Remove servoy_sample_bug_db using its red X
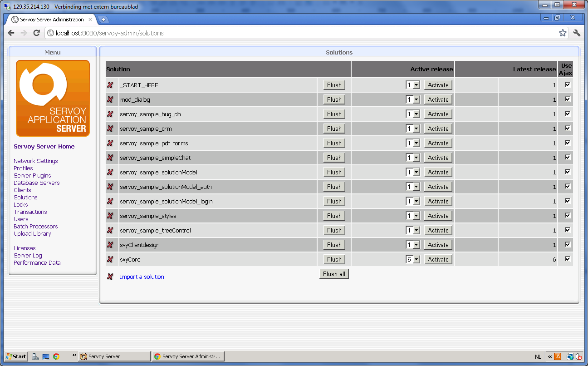588x366 pixels. 110,114
